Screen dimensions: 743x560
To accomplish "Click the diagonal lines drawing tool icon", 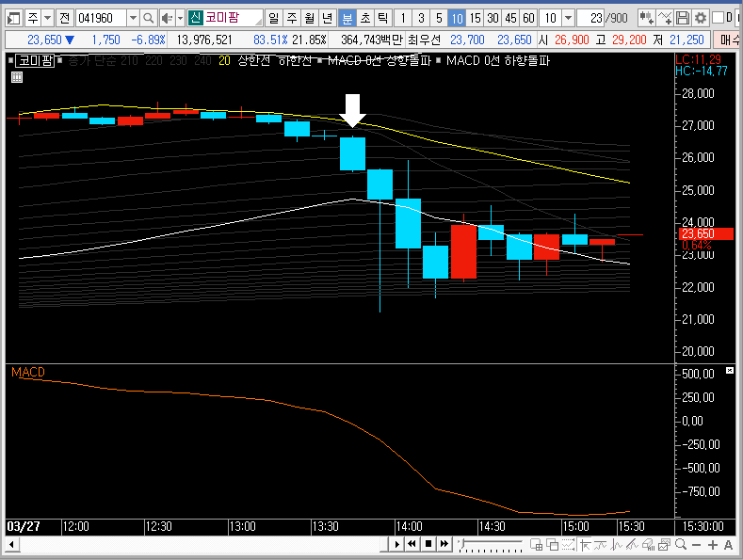I will [632, 545].
